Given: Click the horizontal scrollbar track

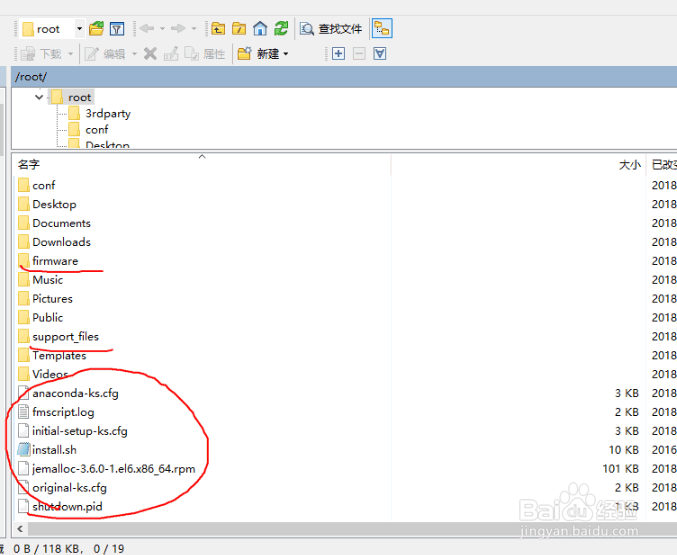Looking at the screenshot, I should pyautogui.click(x=352, y=529).
